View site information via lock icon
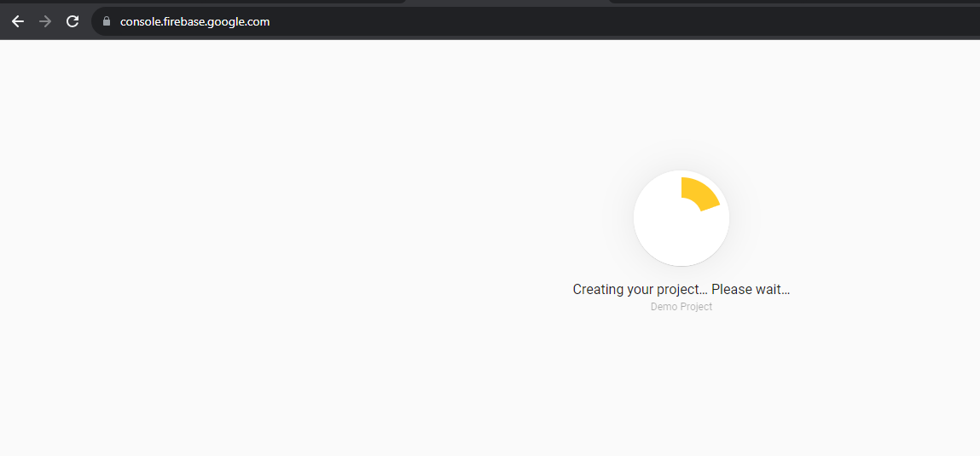 (107, 21)
